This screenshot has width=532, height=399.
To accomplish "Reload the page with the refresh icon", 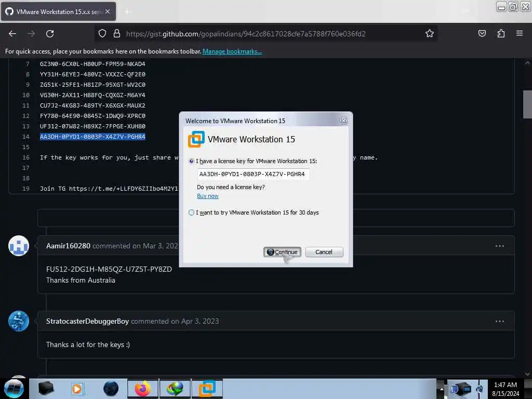I will (x=50, y=34).
